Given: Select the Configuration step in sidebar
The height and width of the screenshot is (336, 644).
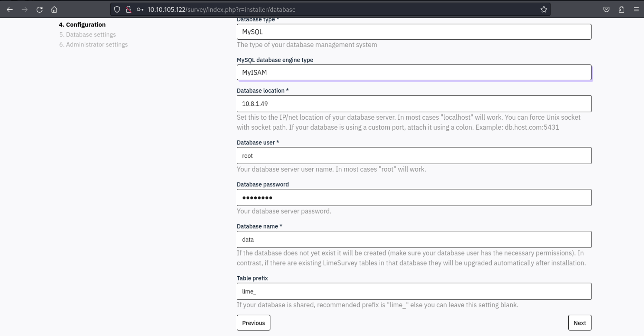Looking at the screenshot, I should tap(82, 25).
